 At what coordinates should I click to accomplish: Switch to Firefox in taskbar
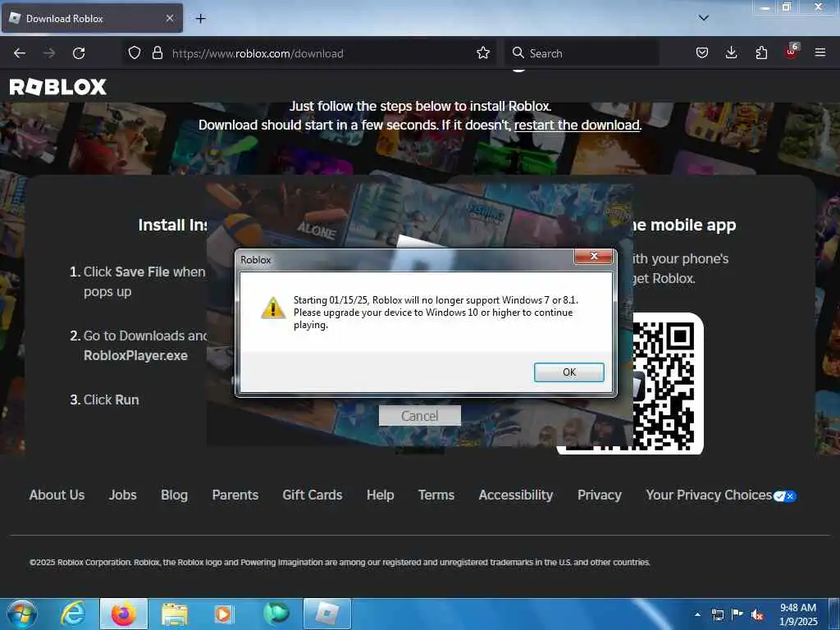124,614
